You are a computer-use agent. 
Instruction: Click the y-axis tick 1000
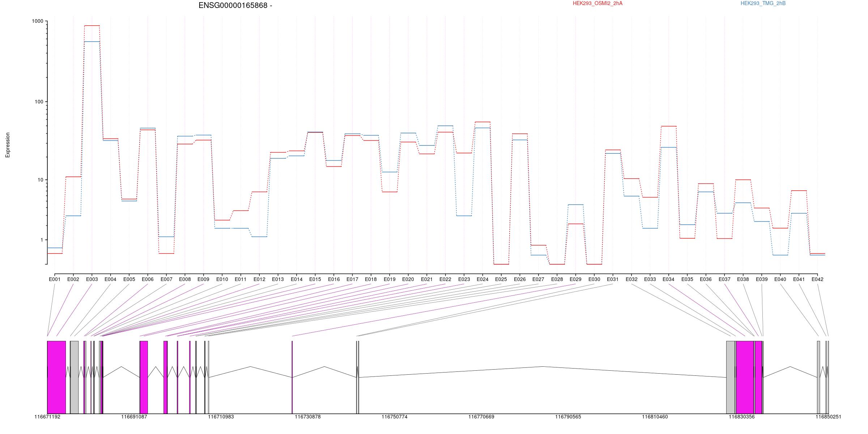(38, 21)
